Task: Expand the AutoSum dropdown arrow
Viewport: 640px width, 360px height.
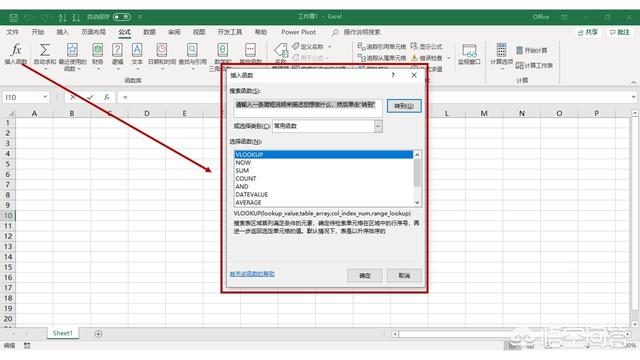Action: pos(45,69)
